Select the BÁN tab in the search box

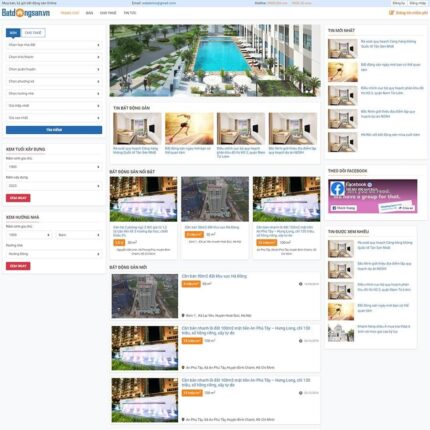(13, 33)
